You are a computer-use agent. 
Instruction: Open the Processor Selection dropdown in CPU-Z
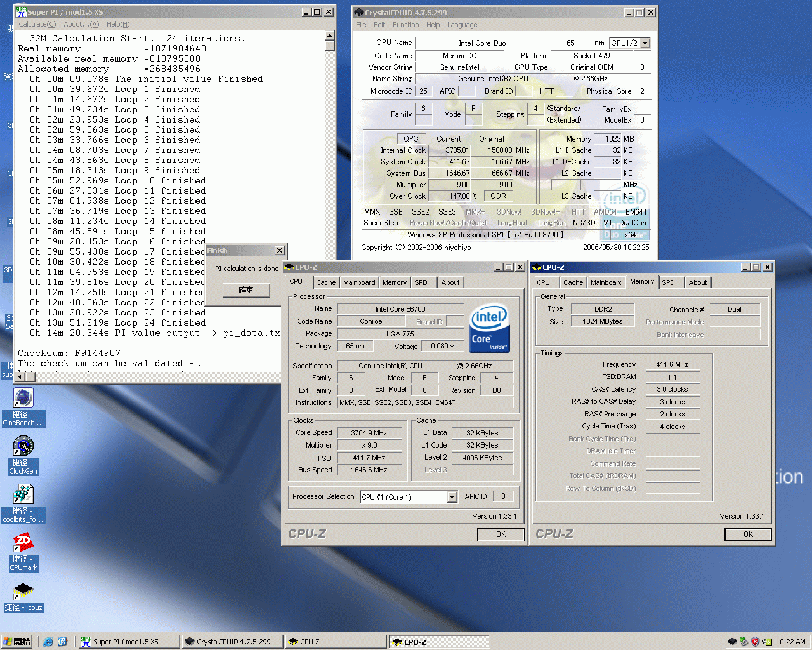click(x=451, y=496)
